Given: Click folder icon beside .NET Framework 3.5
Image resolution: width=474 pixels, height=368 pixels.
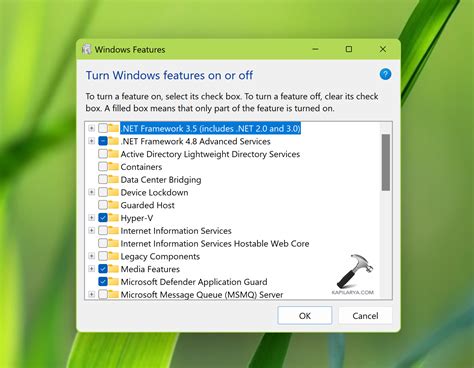Looking at the screenshot, I should point(113,128).
